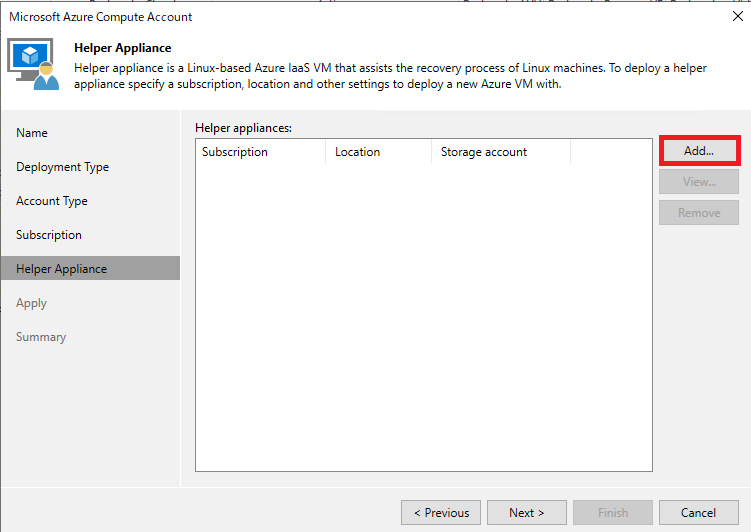Screen dimensions: 751x532
Task: Sort by the Storage account column header
Action: [x=501, y=152]
